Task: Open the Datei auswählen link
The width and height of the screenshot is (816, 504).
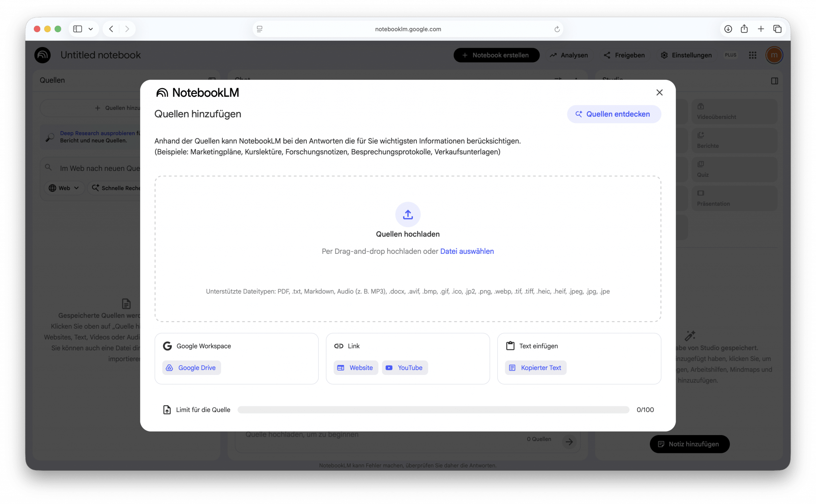Action: (x=467, y=251)
